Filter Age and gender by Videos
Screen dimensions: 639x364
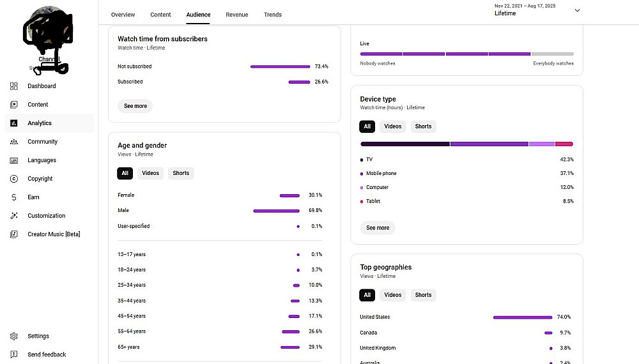150,173
